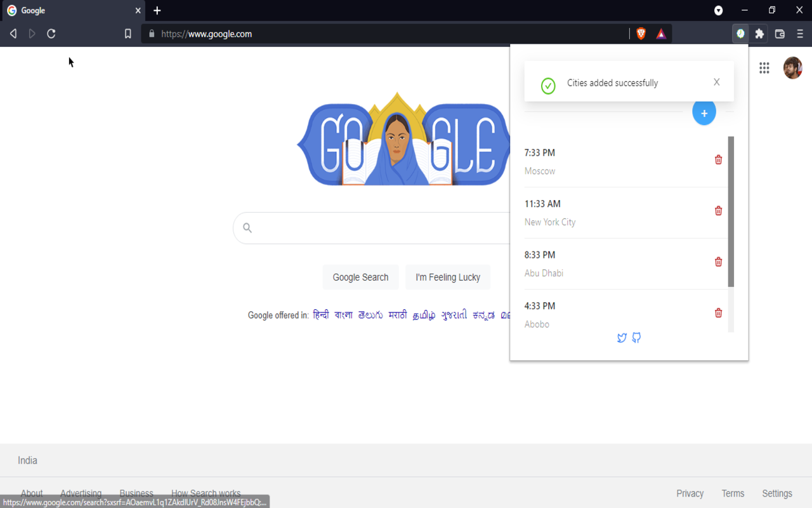The height and width of the screenshot is (508, 812).
Task: Switch Google to Gujarati language
Action: point(454,315)
